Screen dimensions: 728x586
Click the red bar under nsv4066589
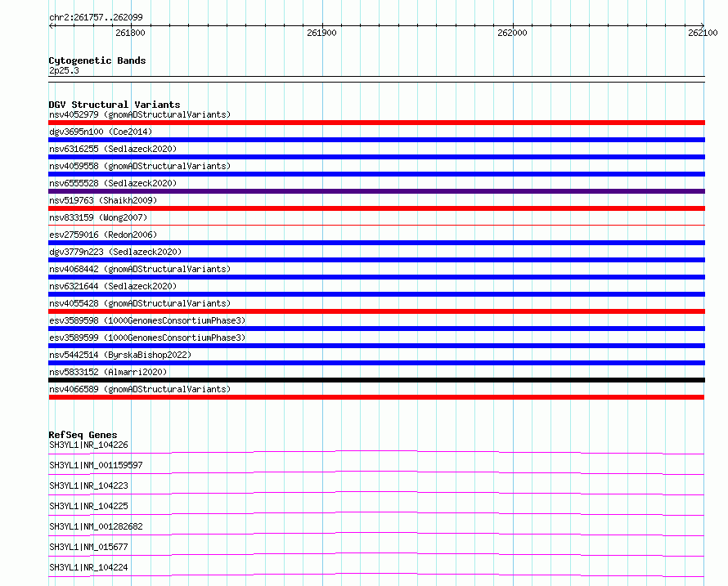click(x=376, y=397)
